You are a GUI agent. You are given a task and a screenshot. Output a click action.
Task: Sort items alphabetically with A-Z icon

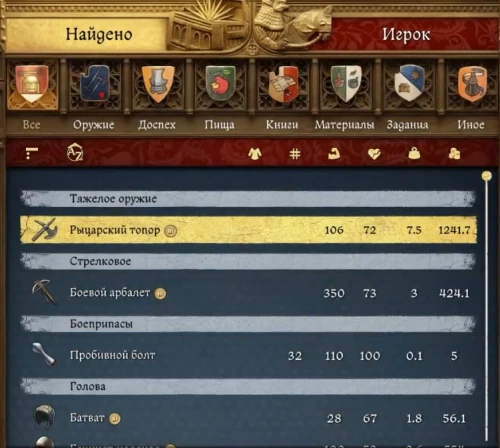point(75,152)
